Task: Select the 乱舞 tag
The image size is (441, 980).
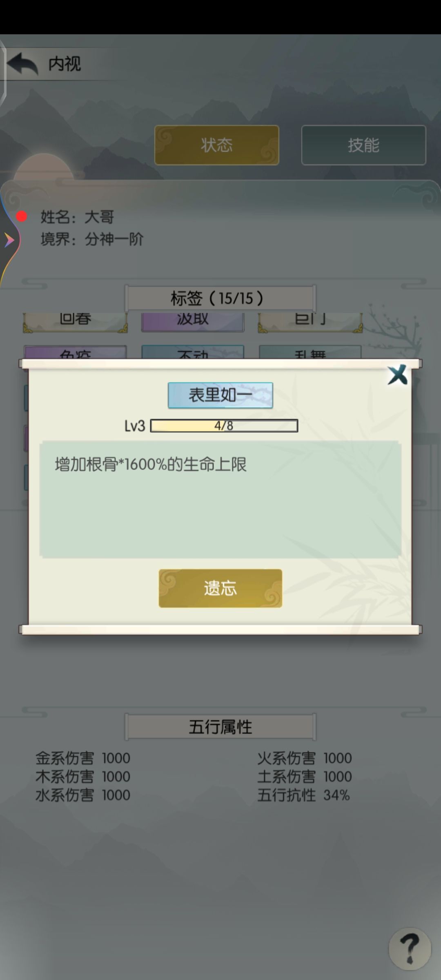Action: pos(310,352)
